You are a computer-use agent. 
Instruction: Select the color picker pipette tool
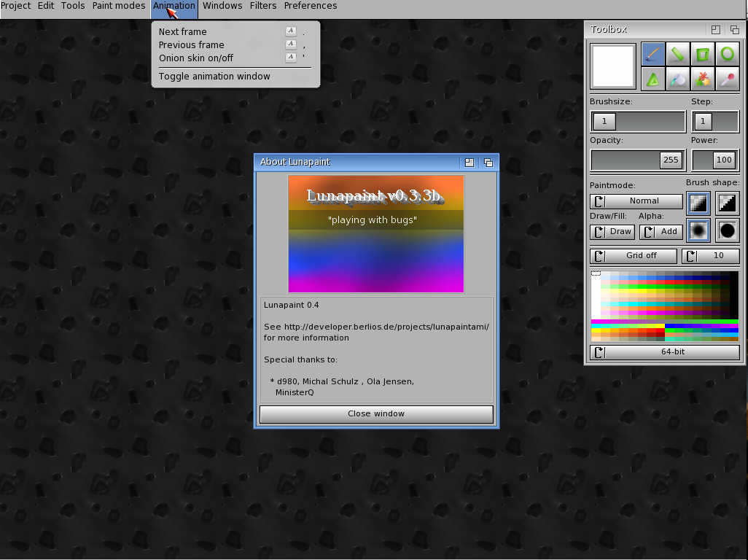pyautogui.click(x=728, y=79)
